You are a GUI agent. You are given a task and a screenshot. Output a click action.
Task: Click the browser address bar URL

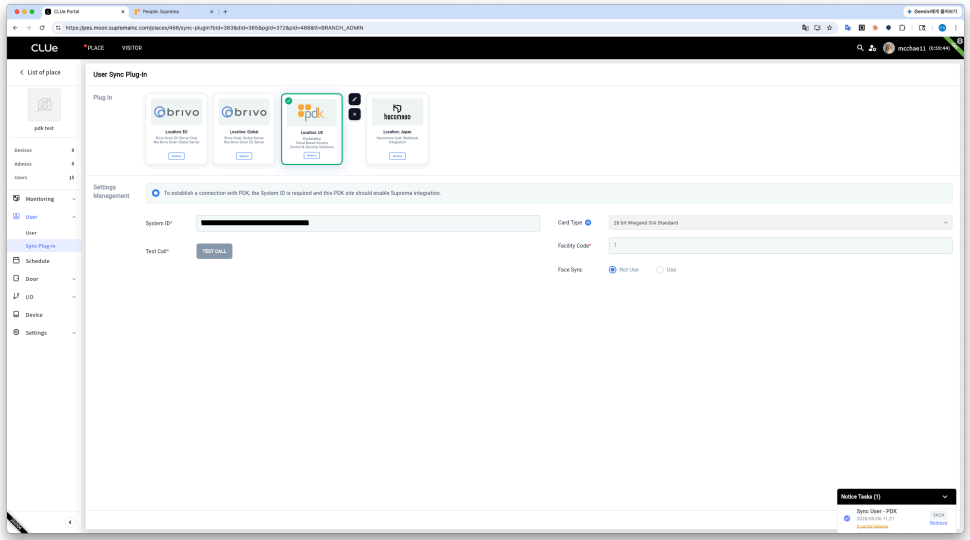[214, 28]
